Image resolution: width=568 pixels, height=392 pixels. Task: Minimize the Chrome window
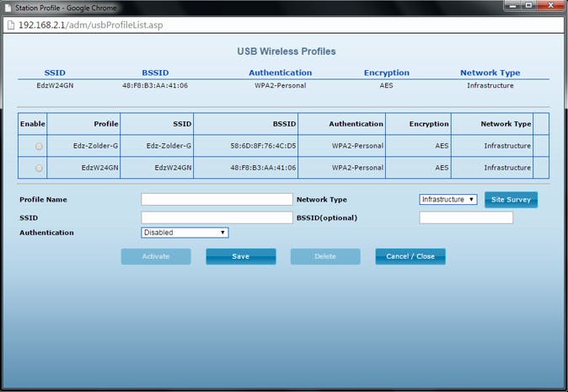512,5
